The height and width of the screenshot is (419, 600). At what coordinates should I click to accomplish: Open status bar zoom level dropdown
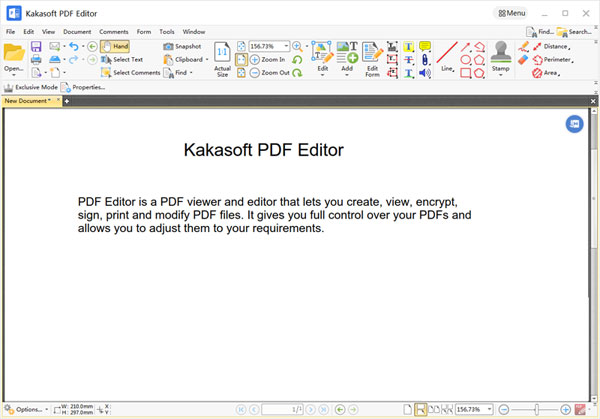click(x=489, y=409)
